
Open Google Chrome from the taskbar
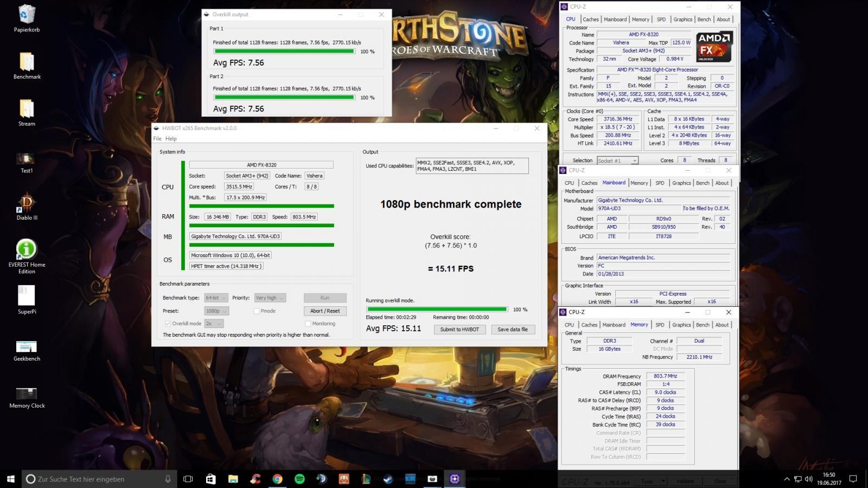tap(277, 479)
